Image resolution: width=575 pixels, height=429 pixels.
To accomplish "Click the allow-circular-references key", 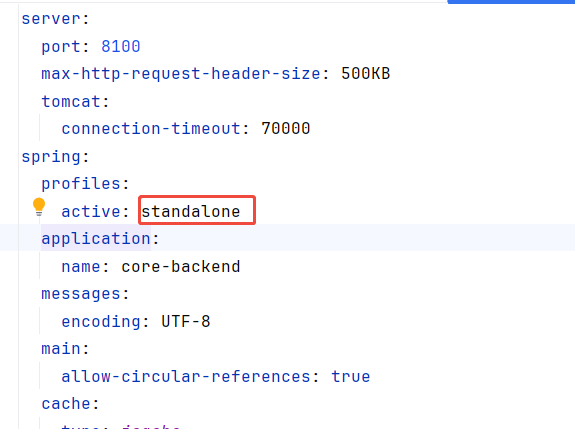I will click(186, 377).
